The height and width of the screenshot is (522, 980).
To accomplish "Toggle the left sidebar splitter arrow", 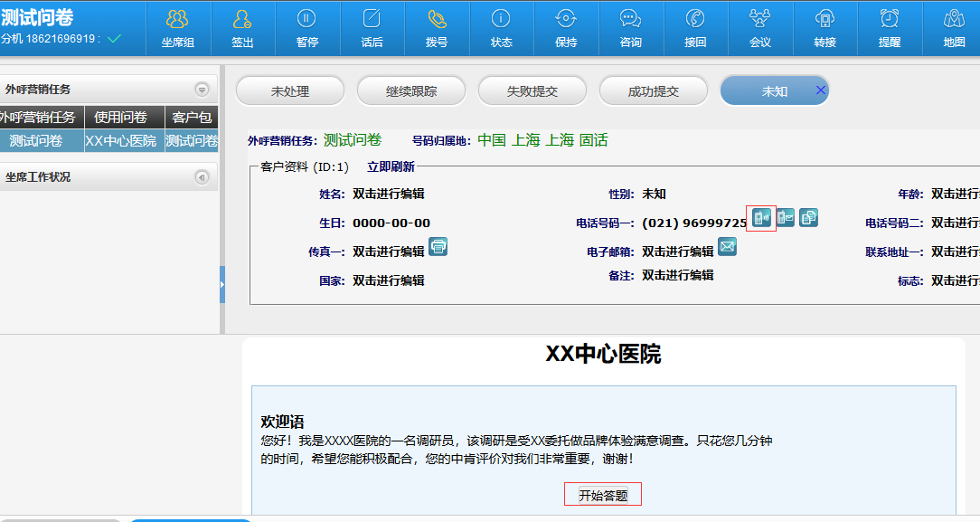I will tap(221, 286).
